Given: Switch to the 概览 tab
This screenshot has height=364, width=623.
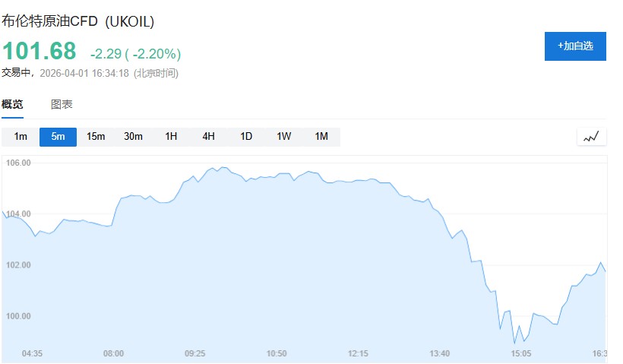Looking at the screenshot, I should point(12,105).
